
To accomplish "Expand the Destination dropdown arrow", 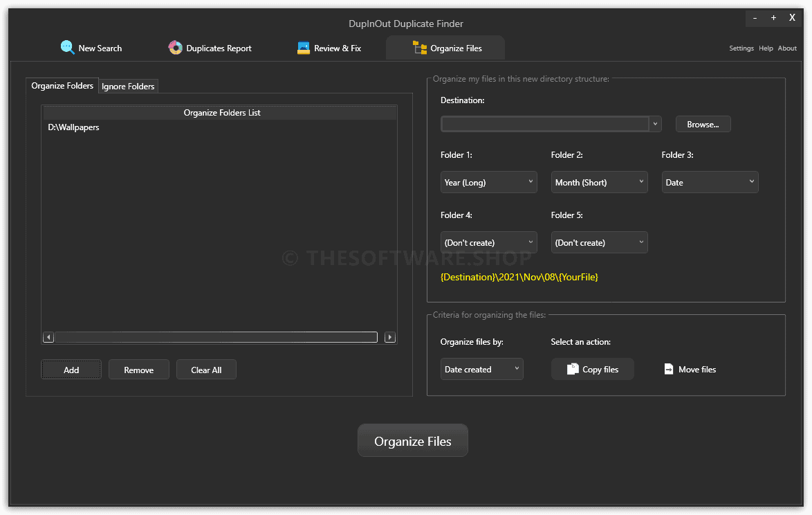I will tap(655, 124).
